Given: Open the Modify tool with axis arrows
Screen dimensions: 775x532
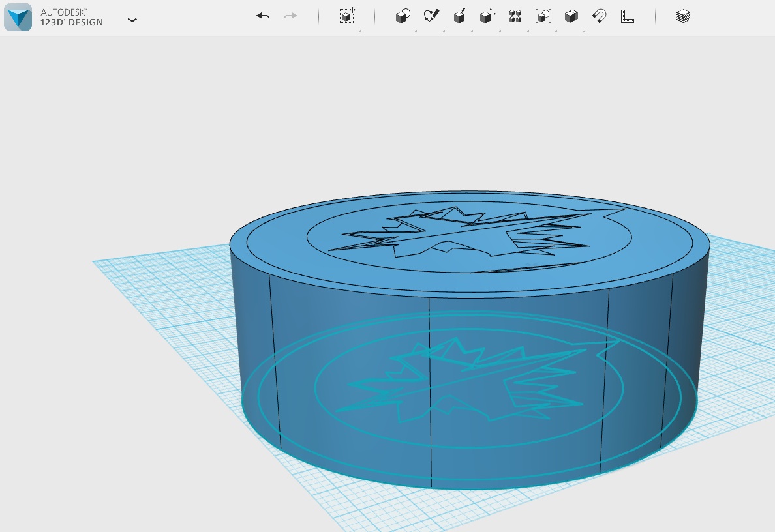Looking at the screenshot, I should (487, 16).
